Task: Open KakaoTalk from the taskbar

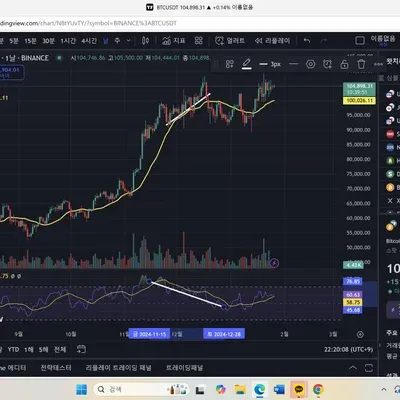Action: [x=299, y=389]
